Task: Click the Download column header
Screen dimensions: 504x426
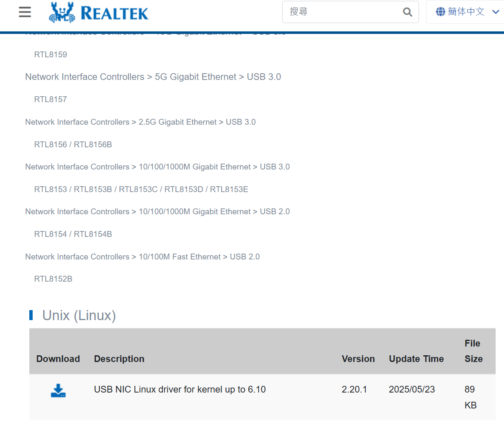Action: pyautogui.click(x=58, y=359)
